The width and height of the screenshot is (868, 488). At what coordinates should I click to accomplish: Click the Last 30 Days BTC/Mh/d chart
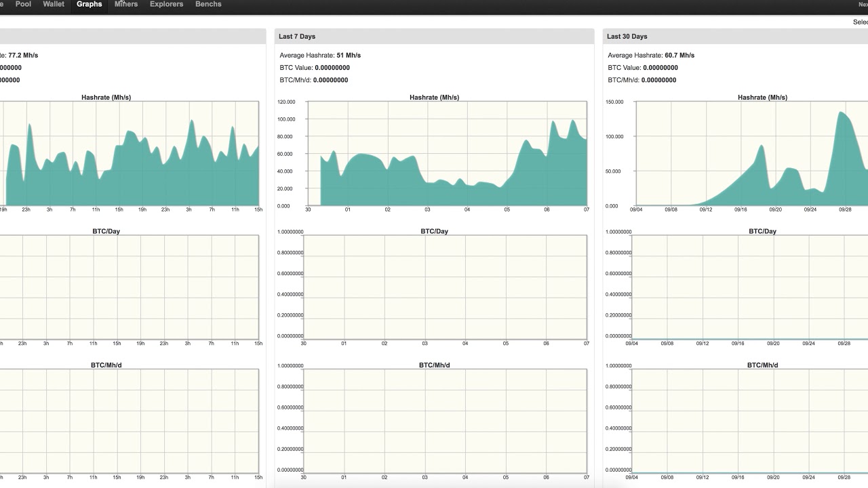click(x=750, y=422)
